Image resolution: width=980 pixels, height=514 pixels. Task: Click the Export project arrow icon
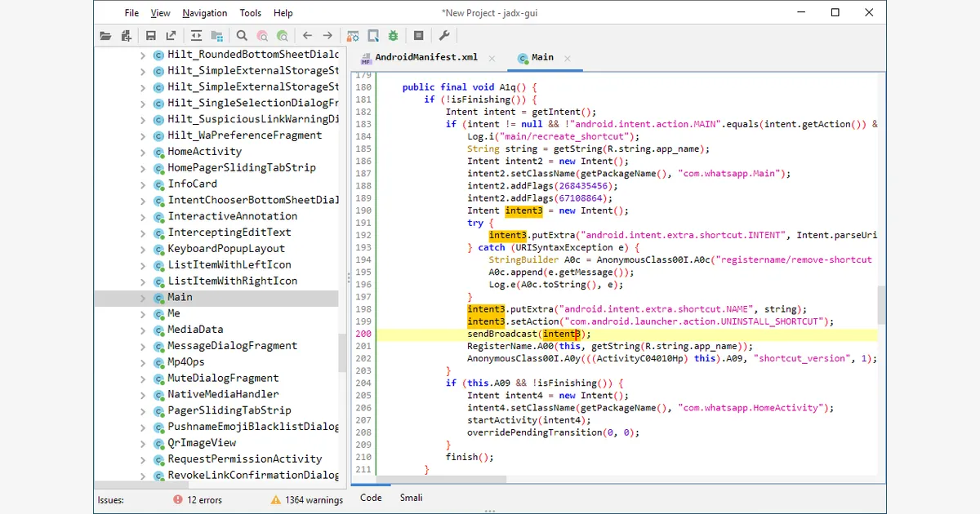(x=171, y=36)
